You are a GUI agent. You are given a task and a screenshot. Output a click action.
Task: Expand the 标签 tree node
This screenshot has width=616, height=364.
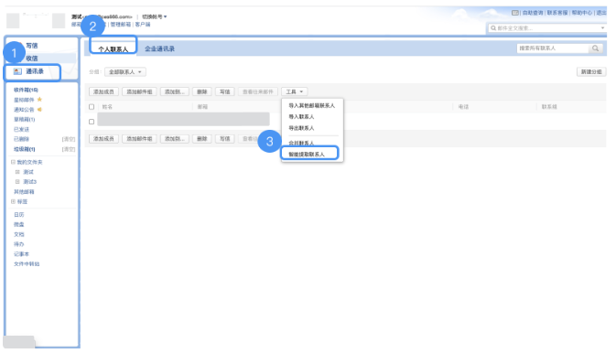pos(13,201)
